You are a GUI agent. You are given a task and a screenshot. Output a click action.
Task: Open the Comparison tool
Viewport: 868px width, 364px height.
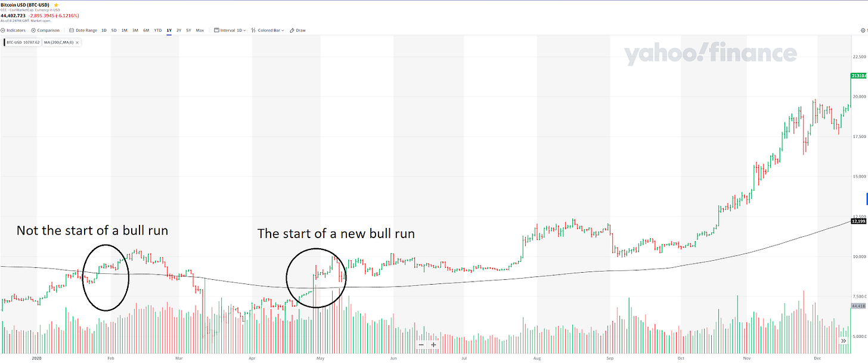tap(46, 30)
